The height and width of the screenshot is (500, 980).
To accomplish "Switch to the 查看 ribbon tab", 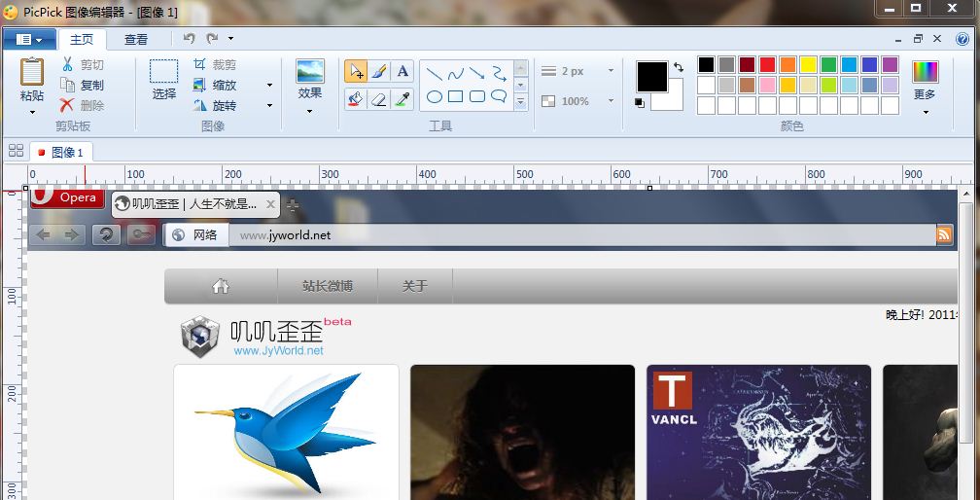I will 136,40.
